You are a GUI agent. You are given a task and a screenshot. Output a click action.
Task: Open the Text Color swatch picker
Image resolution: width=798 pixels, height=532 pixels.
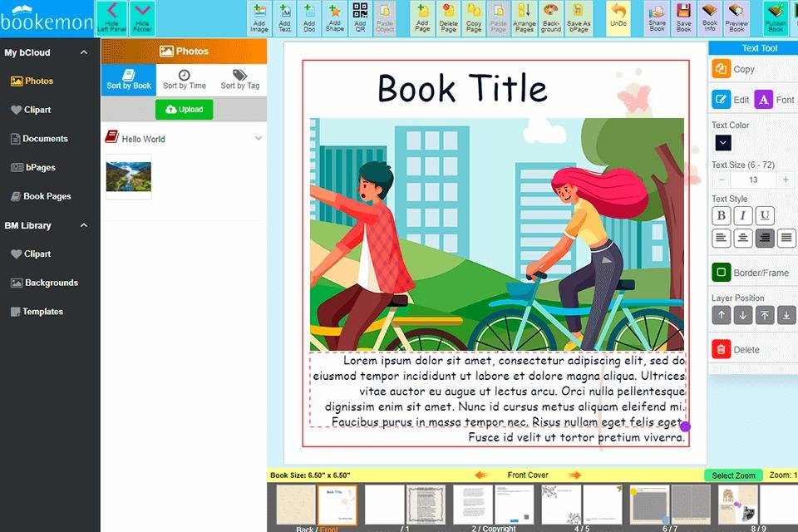coord(722,143)
